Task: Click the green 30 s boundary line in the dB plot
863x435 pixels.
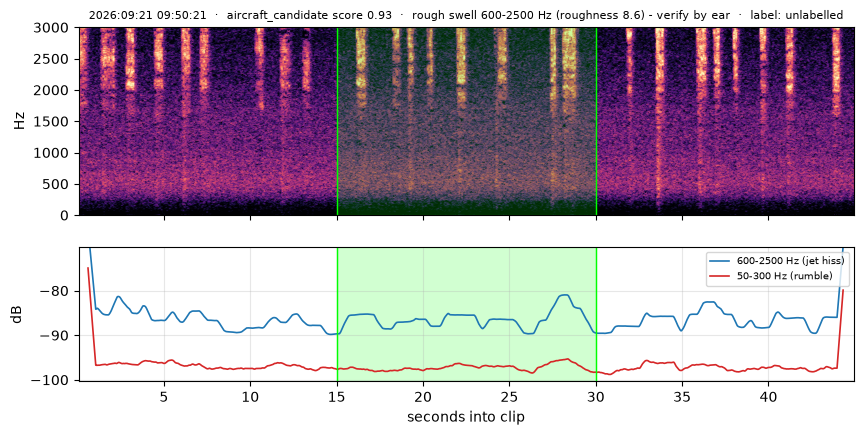Action: tap(597, 314)
